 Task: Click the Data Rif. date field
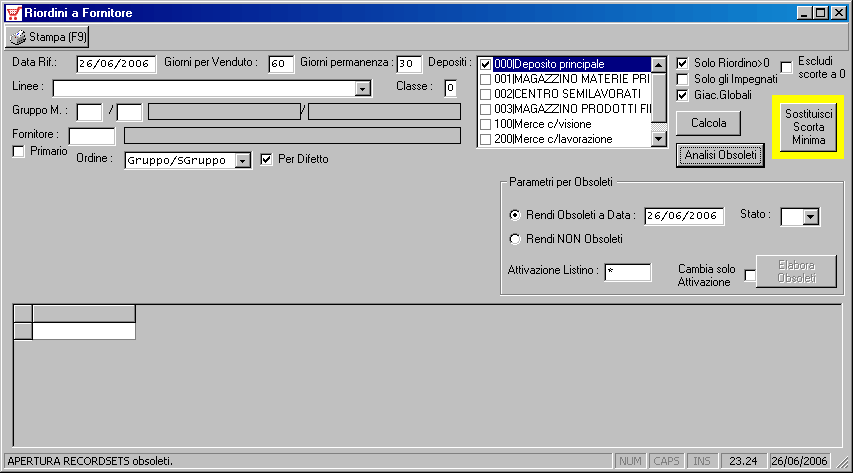116,64
